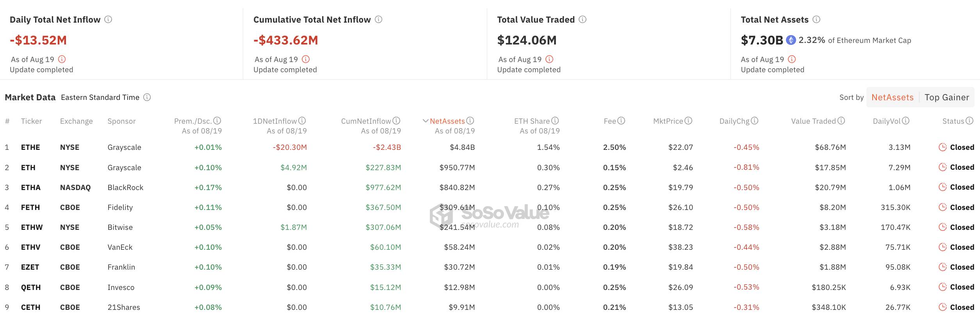Select the $38.23 market price cell

(x=681, y=247)
